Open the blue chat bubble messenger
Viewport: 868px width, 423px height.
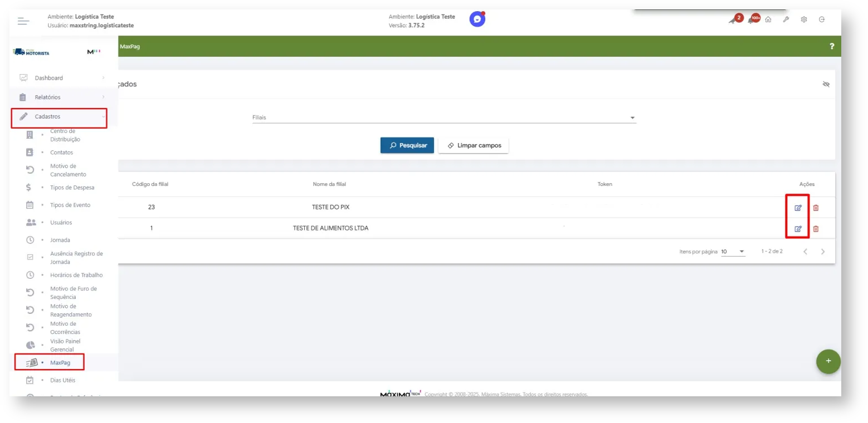point(477,19)
